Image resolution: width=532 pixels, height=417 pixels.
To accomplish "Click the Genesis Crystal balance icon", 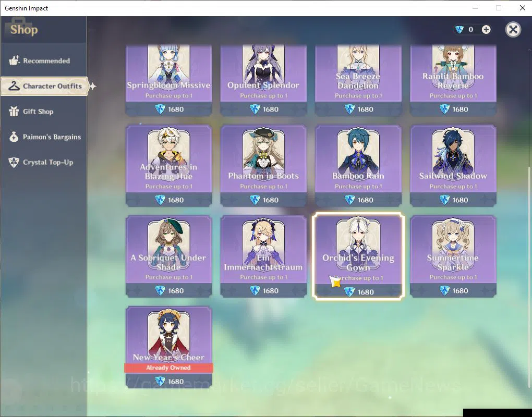I will [x=460, y=30].
